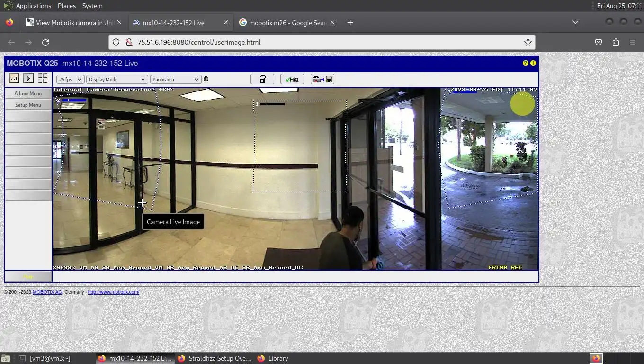The height and width of the screenshot is (364, 644).
Task: Toggle the HiQ image quality button
Action: [292, 79]
